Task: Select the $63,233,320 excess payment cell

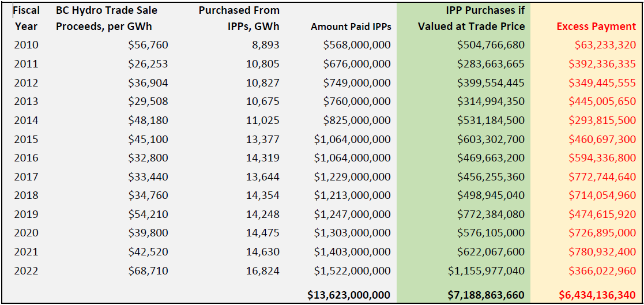Action: tap(602, 45)
